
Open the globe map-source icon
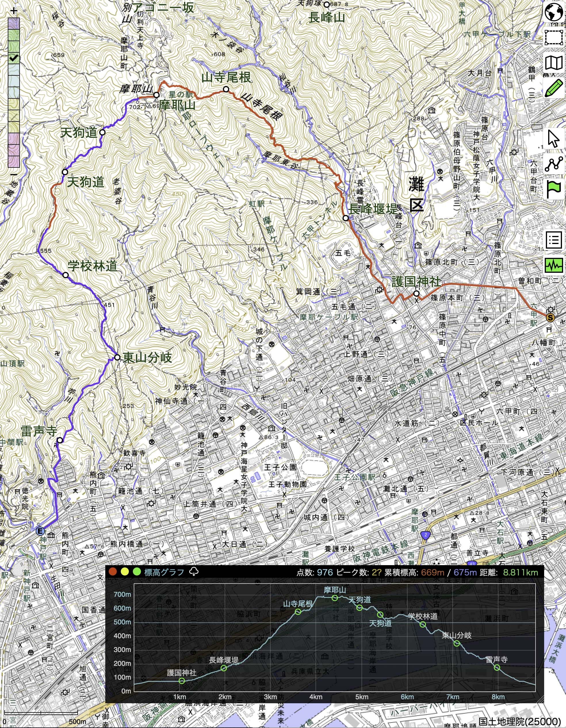click(x=554, y=12)
